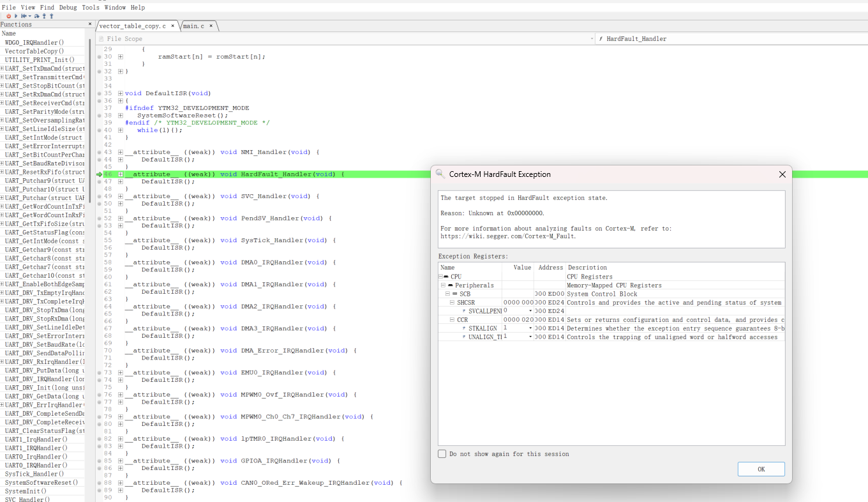
Task: Toggle breakpoint dot at line 74
Action: click(x=100, y=380)
